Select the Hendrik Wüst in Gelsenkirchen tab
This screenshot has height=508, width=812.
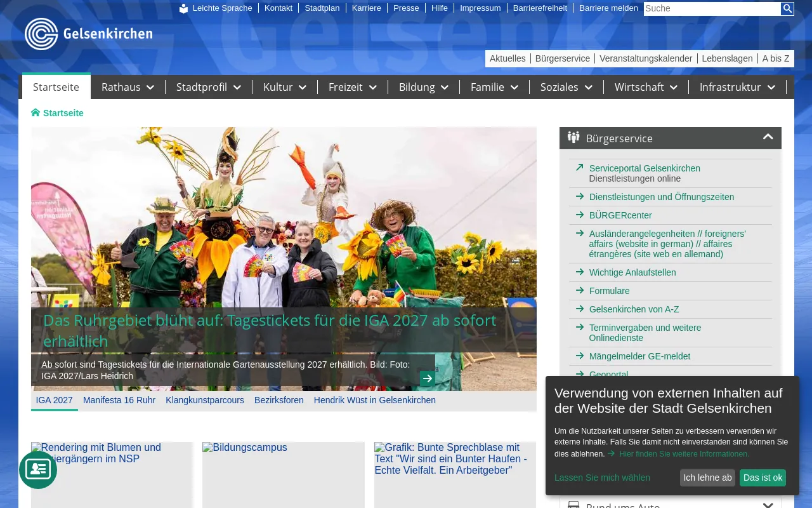(375, 400)
